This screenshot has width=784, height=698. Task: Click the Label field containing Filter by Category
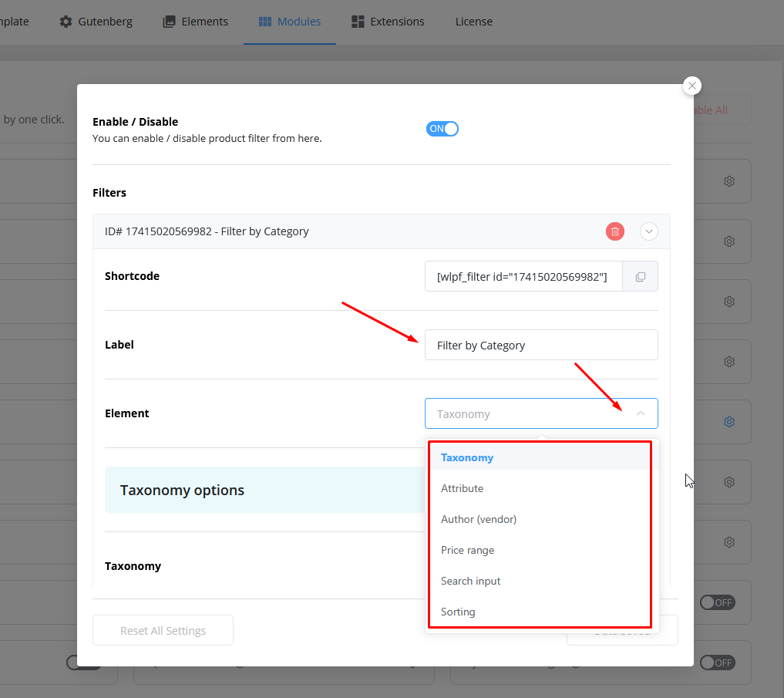click(540, 346)
